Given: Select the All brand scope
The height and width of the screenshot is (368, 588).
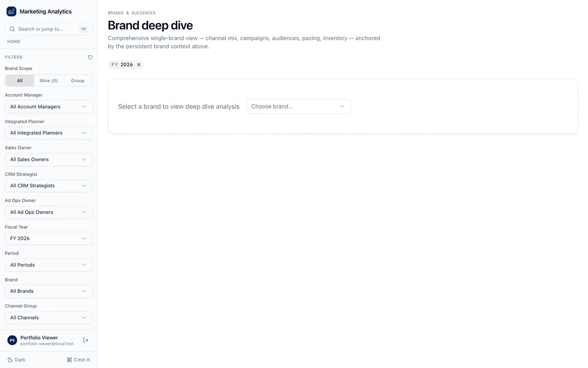Looking at the screenshot, I should coord(20,81).
